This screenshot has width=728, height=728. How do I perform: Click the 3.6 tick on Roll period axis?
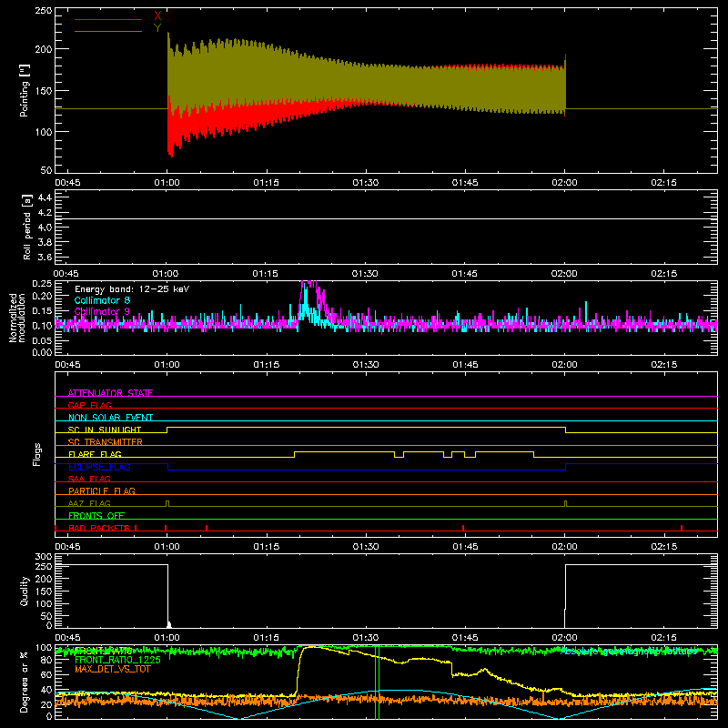click(x=45, y=257)
